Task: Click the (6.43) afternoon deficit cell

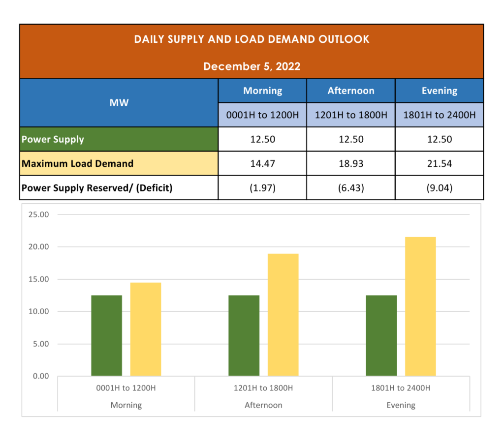Action: (x=351, y=188)
